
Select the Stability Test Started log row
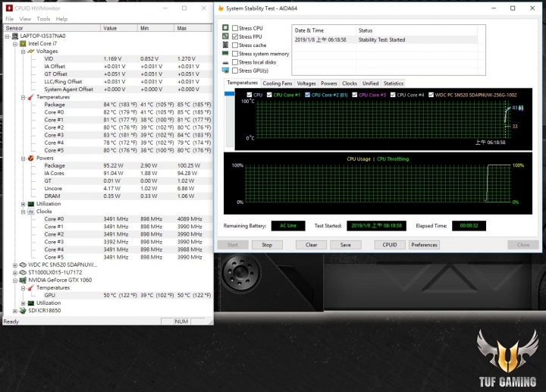(x=386, y=39)
